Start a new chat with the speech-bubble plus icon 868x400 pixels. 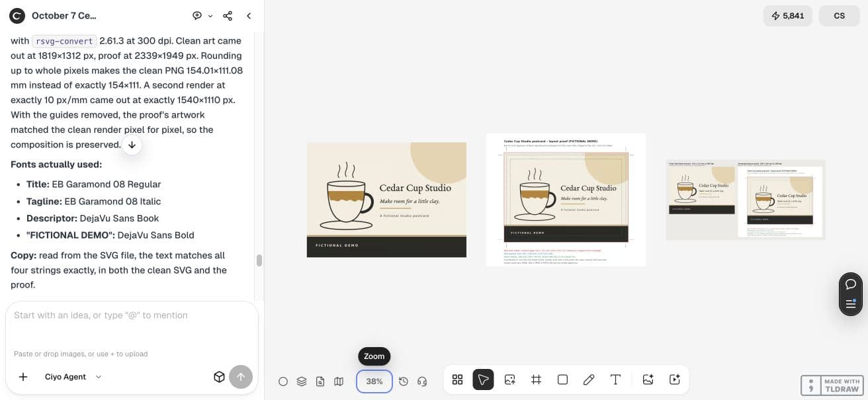pos(197,15)
